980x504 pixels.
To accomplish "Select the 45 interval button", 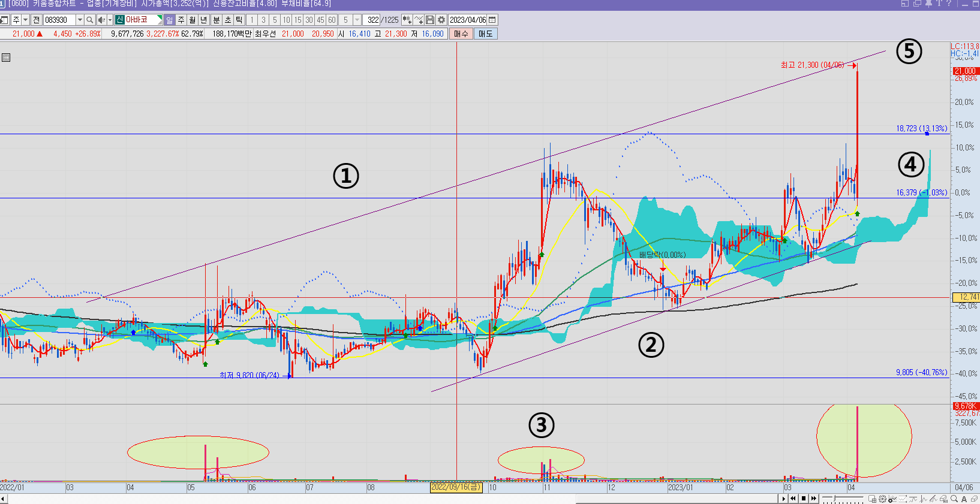I will (x=320, y=20).
